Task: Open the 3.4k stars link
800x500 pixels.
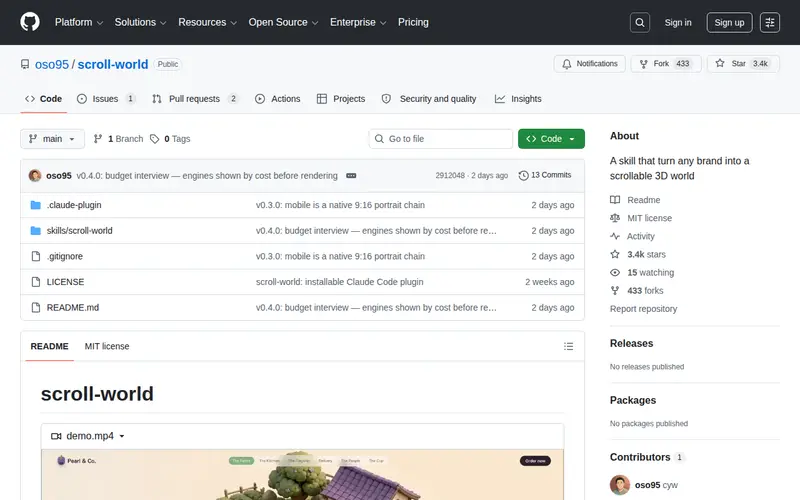Action: 646,254
